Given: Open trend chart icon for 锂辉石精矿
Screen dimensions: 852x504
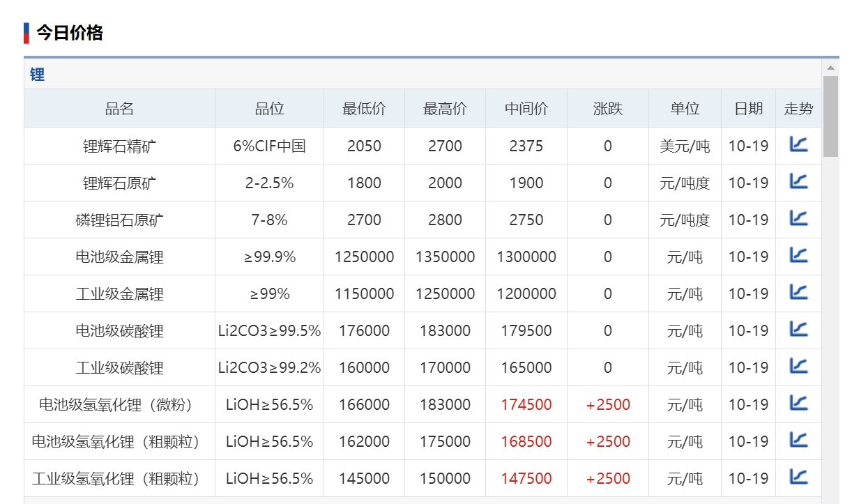Looking at the screenshot, I should 798,144.
